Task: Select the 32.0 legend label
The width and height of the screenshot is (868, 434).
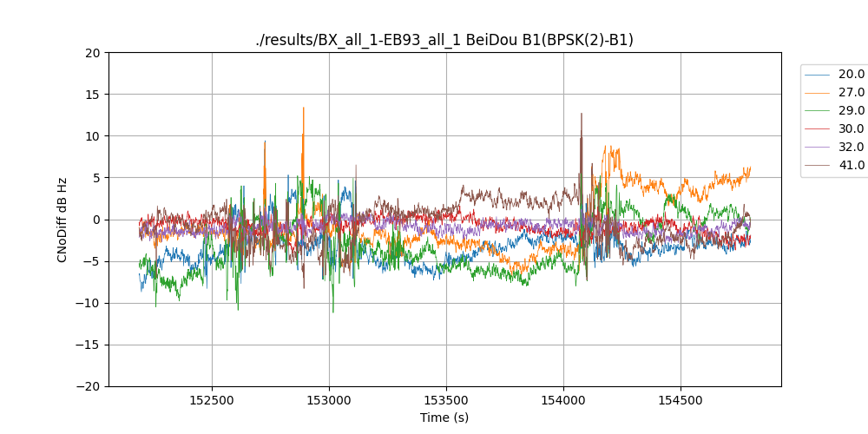Action: tap(852, 148)
